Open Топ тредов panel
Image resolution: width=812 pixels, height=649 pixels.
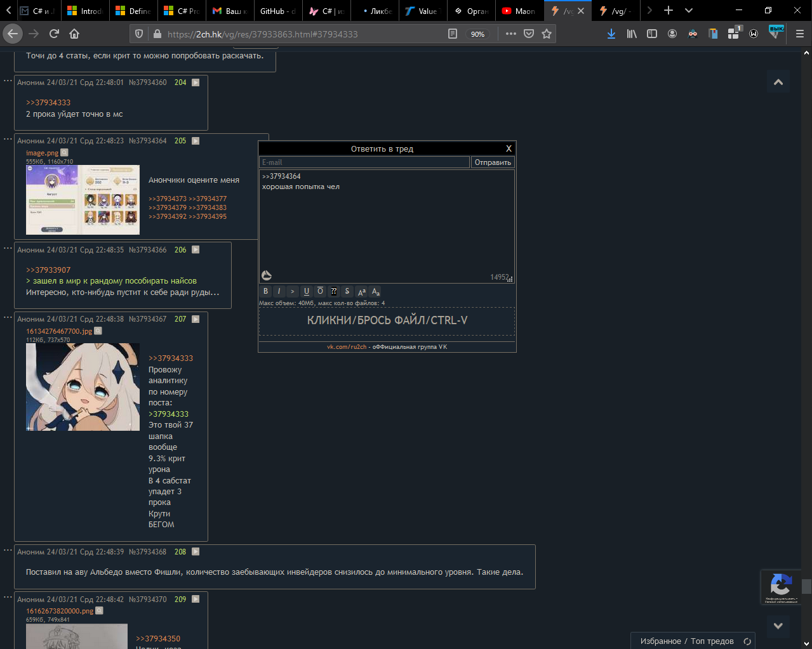(x=712, y=641)
